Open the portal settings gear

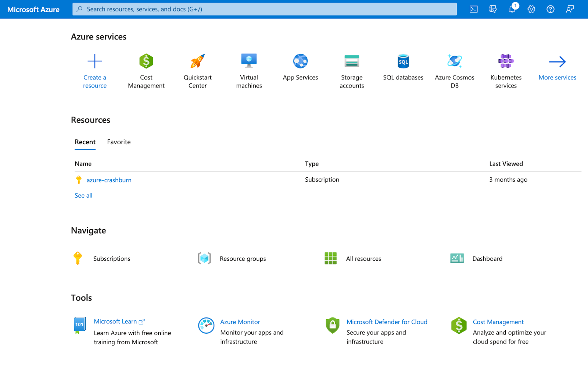[x=531, y=9]
